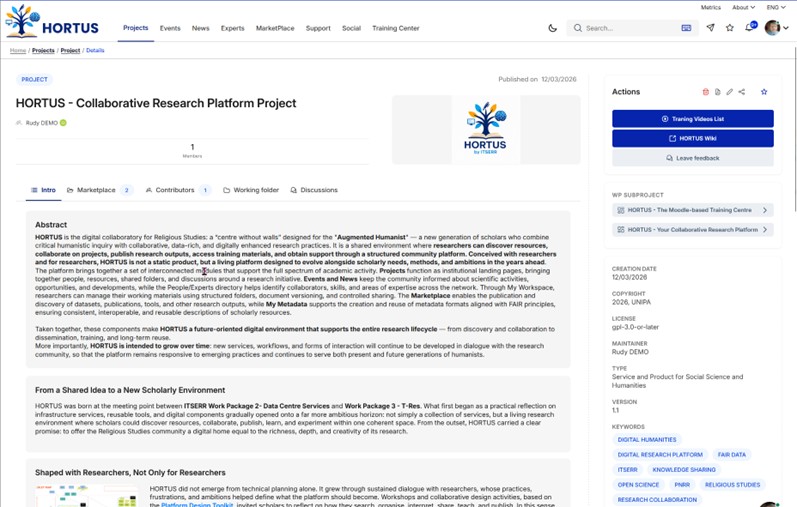The image size is (797, 507).
Task: Open Training Center in navigation
Action: [395, 28]
